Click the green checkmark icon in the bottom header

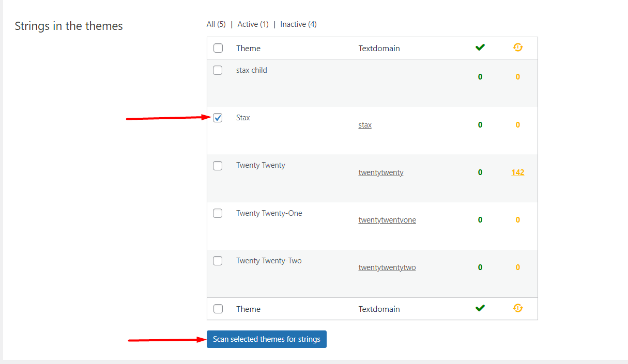(x=480, y=308)
